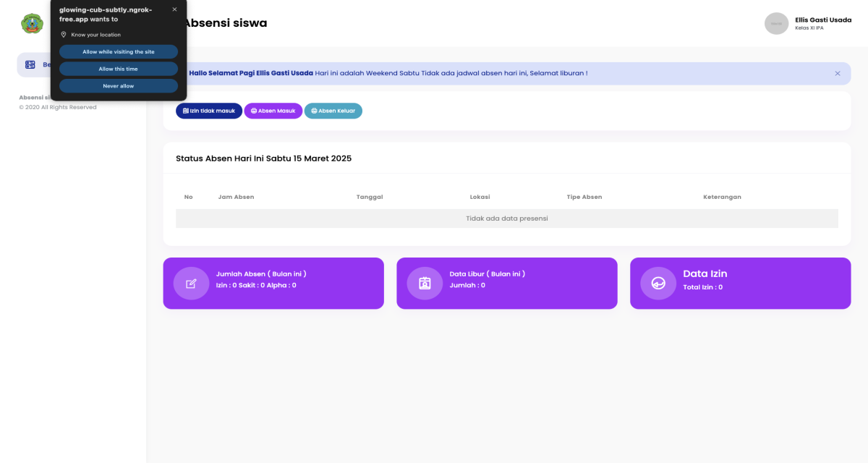The image size is (868, 463).
Task: Click the 2020 All Rights Reserved footer
Action: [x=58, y=107]
